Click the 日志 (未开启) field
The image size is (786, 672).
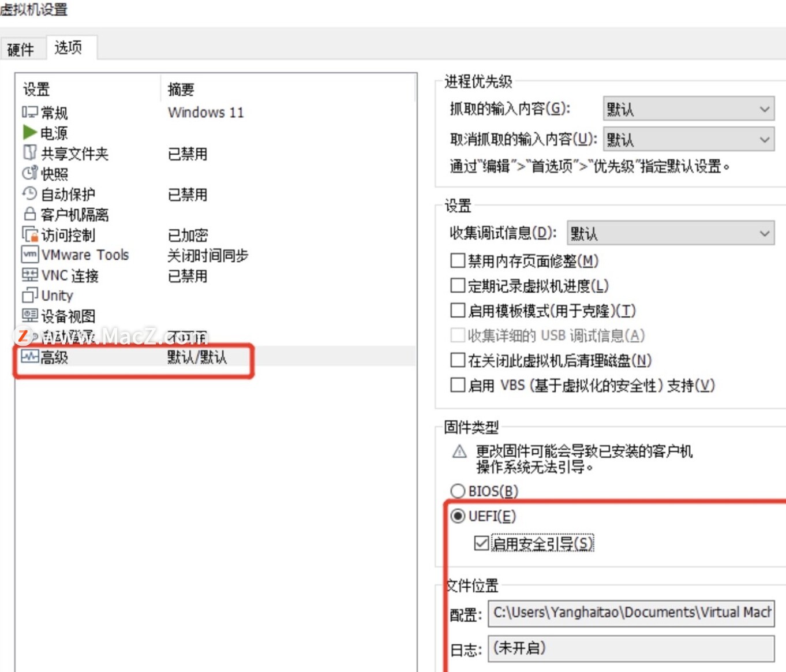click(x=631, y=648)
